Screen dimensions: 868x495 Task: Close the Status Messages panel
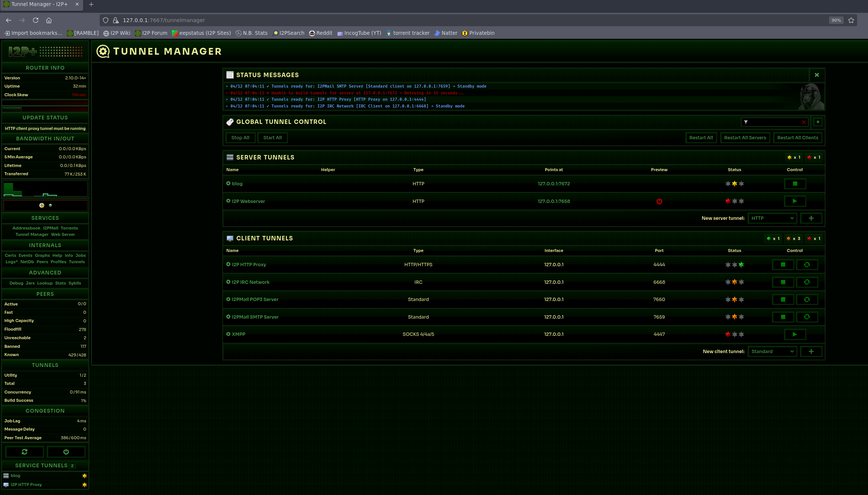click(817, 75)
